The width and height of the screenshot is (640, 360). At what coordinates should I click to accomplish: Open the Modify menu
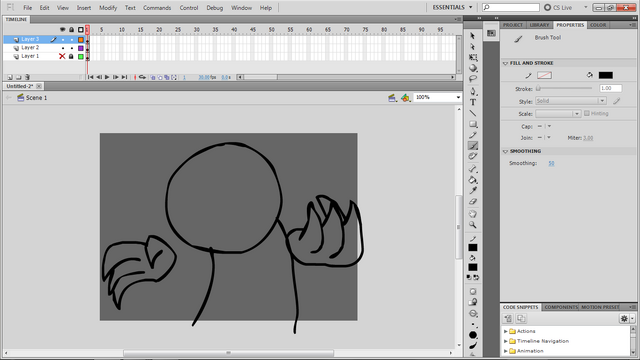coord(108,8)
